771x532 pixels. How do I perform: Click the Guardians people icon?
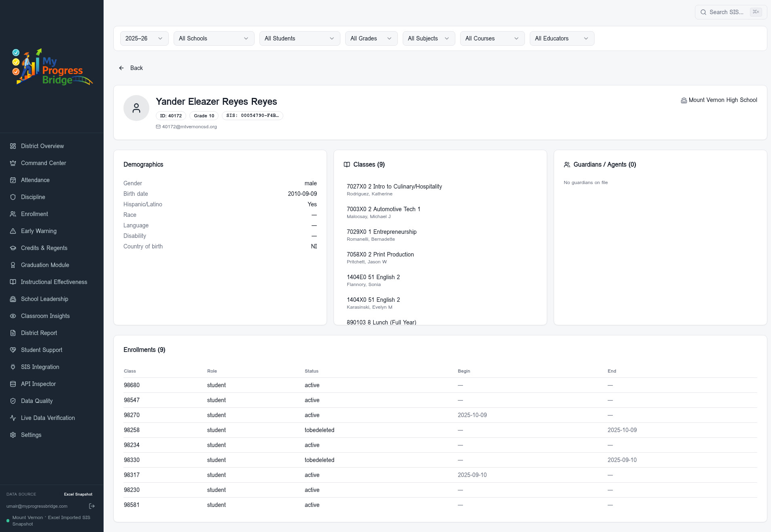(x=567, y=165)
